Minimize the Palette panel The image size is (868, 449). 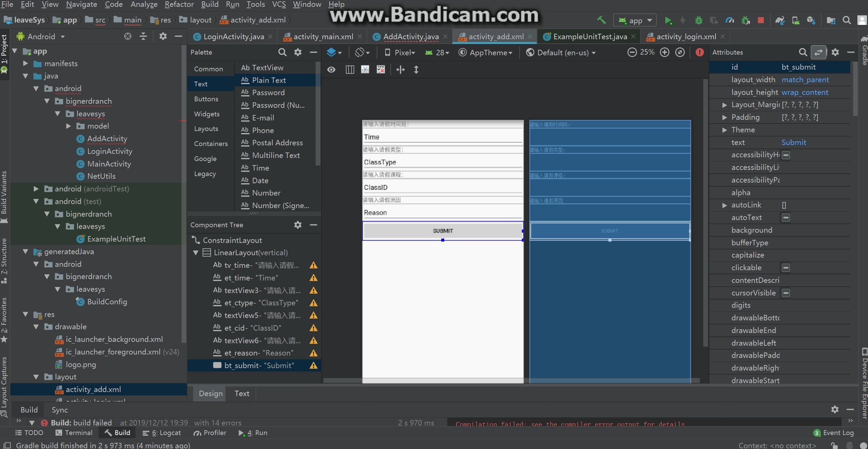point(314,52)
